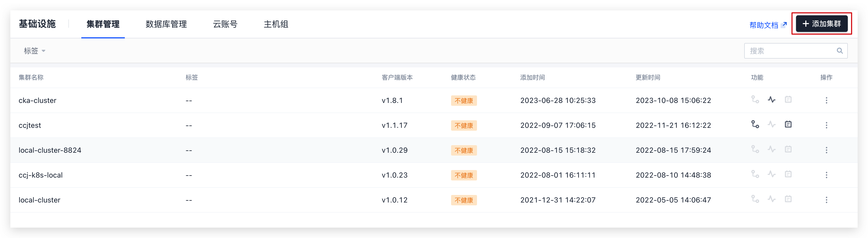The image size is (868, 238).
Task: Click calendar log icon for cka-cluster
Action: click(788, 100)
